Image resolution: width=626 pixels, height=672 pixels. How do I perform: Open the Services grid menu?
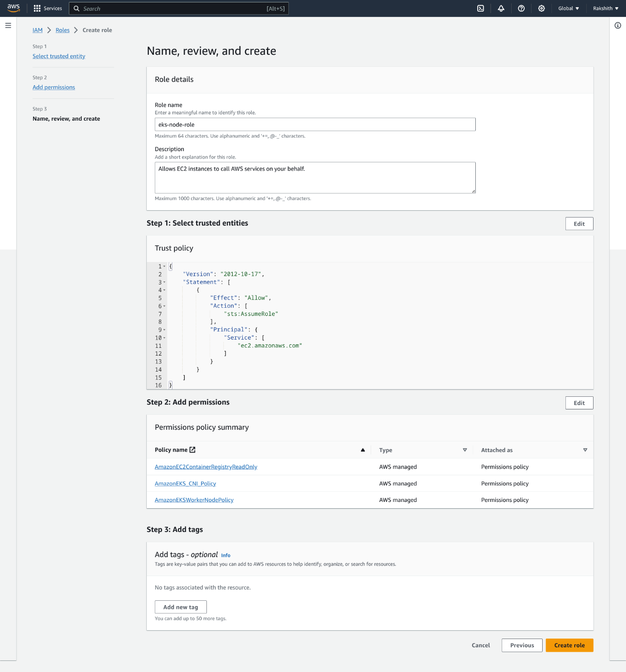(x=47, y=8)
